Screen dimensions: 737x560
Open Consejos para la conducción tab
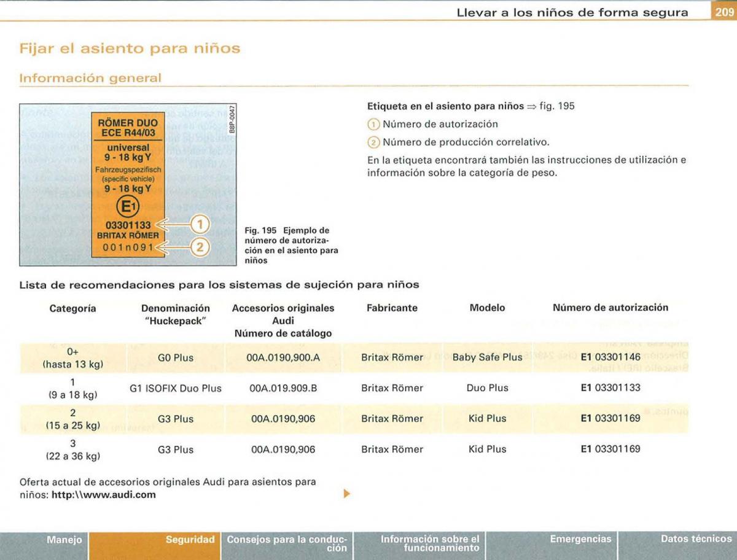pos(287,545)
